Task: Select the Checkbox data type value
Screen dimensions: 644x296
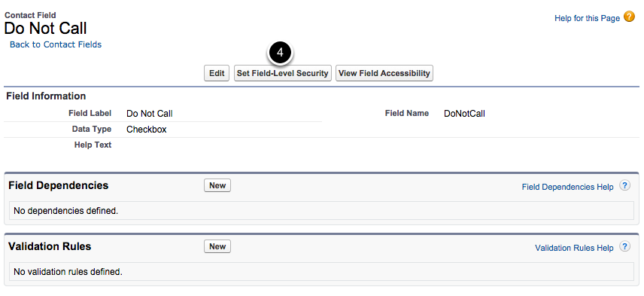Action: coord(147,129)
